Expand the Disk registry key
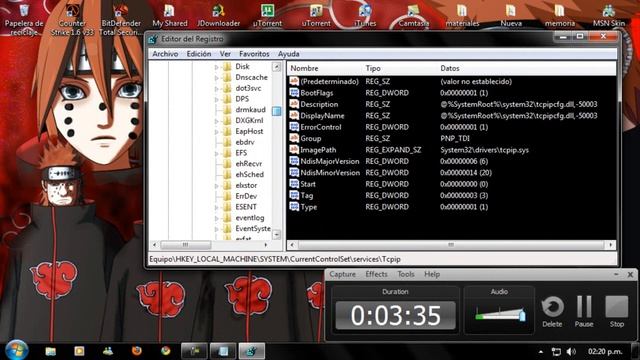The height and width of the screenshot is (360, 640). (x=217, y=67)
